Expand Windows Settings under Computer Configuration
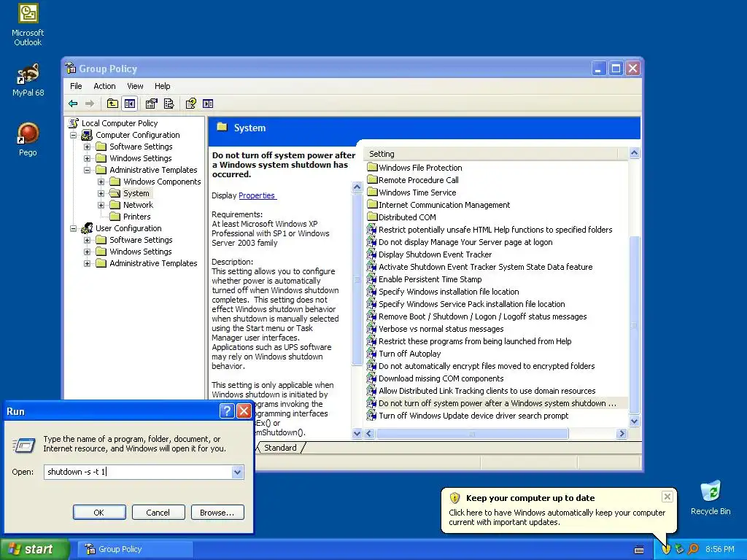This screenshot has height=560, width=747. pos(88,158)
